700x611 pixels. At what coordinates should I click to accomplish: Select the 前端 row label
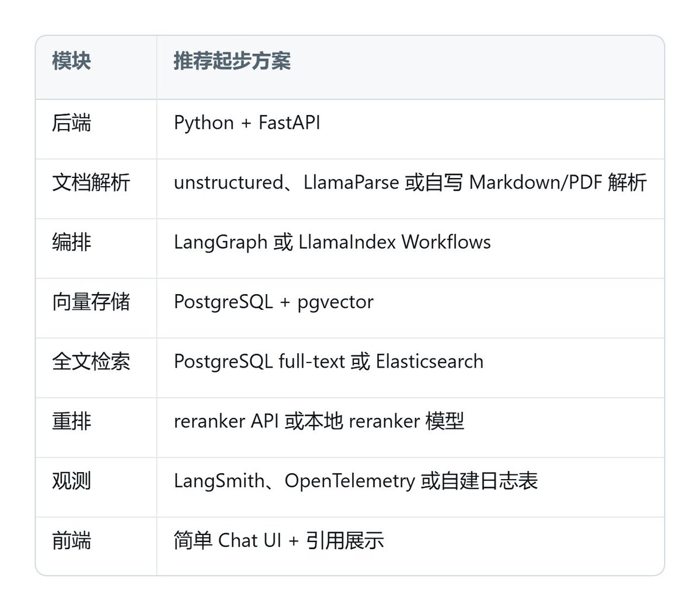[71, 540]
